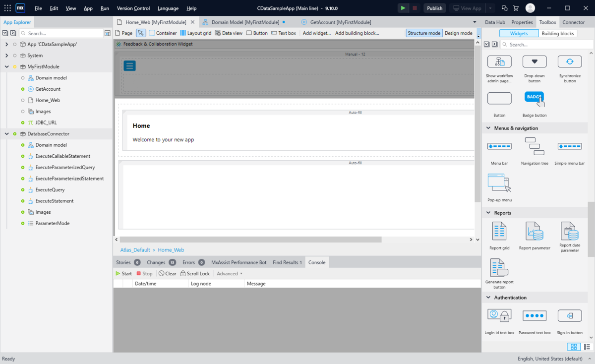Collapse the Reports toolbox section
The height and width of the screenshot is (364, 595).
[487, 213]
